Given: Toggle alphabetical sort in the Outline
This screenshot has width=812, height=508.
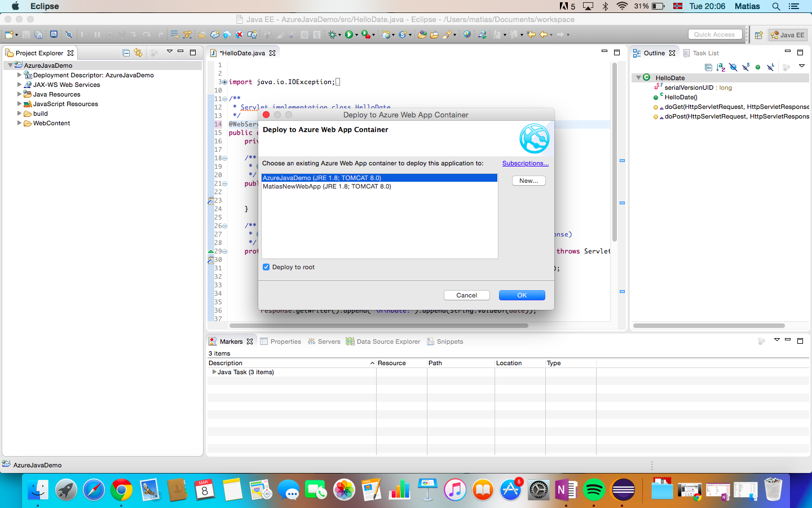Looking at the screenshot, I should tap(721, 67).
